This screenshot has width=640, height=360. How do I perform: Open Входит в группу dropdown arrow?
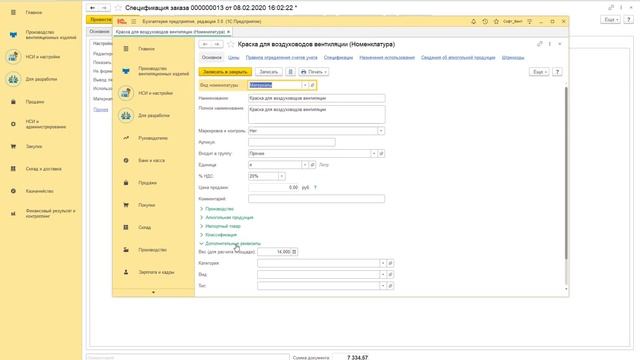373,154
